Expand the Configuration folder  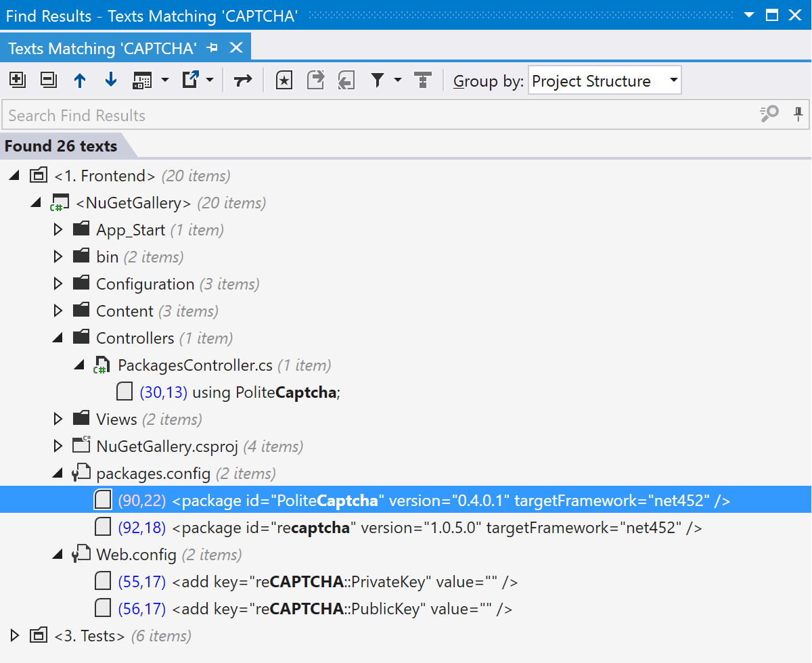(58, 284)
